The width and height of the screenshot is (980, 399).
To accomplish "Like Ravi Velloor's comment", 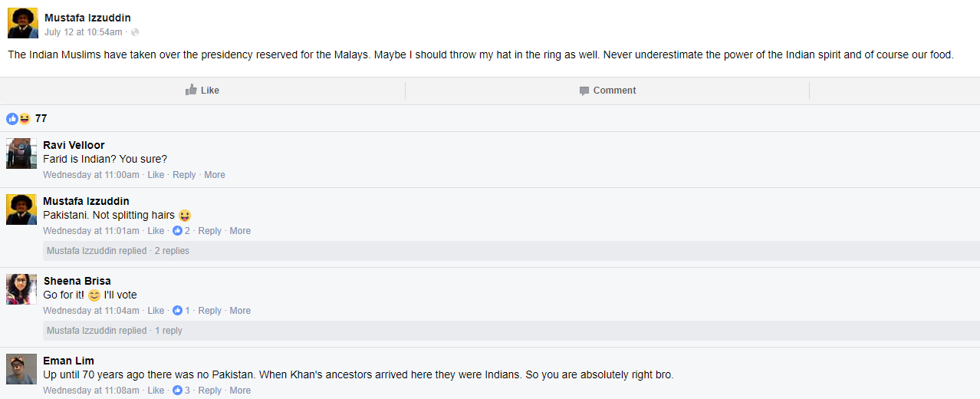I will point(156,175).
